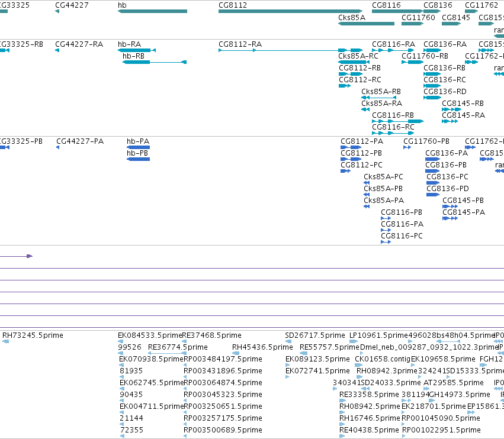This screenshot has width=504, height=439.
Task: Click the CG8116-PA protein label
Action: click(402, 224)
